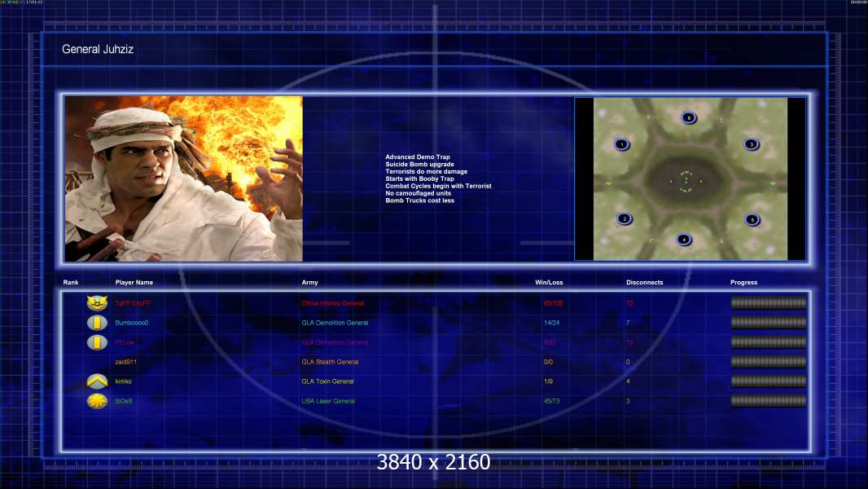Click GLA Stealth General army entry
Viewport: 868px width, 489px height.
330,362
